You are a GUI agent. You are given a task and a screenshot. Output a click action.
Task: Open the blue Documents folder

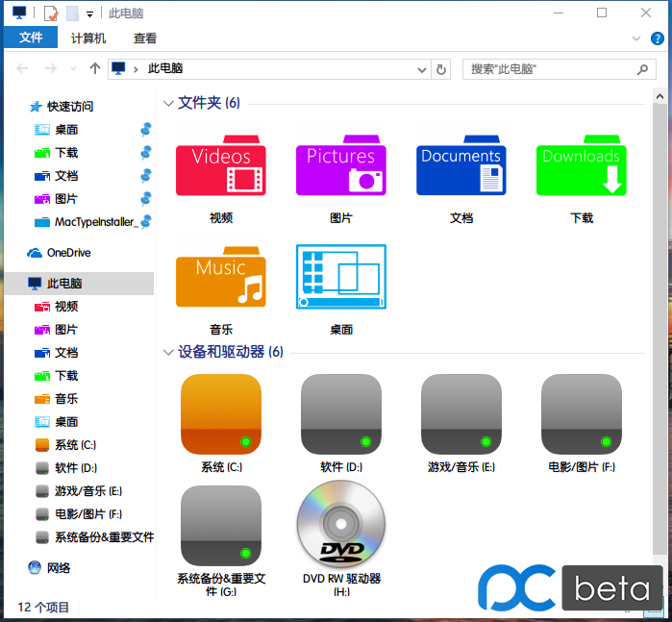tap(460, 167)
